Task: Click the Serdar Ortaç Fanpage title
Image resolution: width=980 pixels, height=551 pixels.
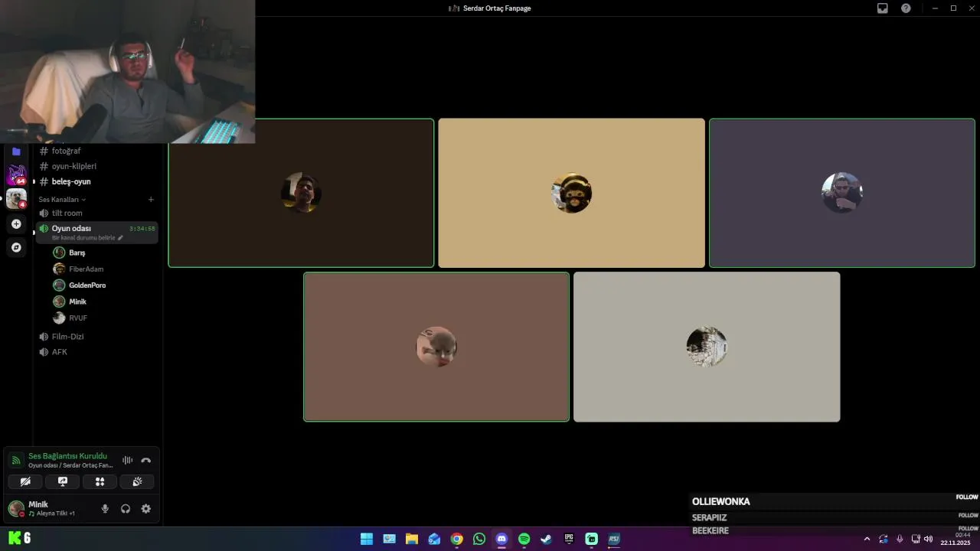Action: 497,8
